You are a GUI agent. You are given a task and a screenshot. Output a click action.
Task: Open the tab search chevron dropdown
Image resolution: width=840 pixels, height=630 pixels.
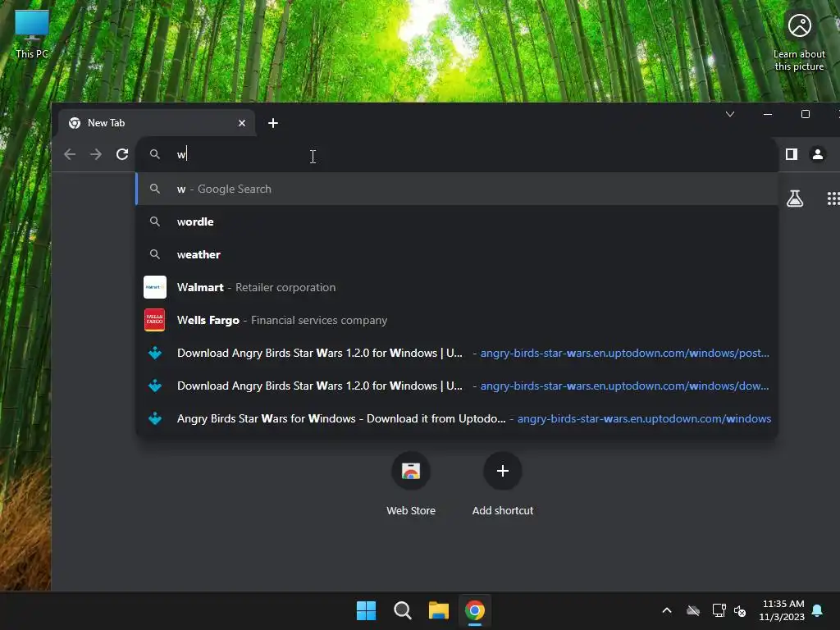(729, 114)
